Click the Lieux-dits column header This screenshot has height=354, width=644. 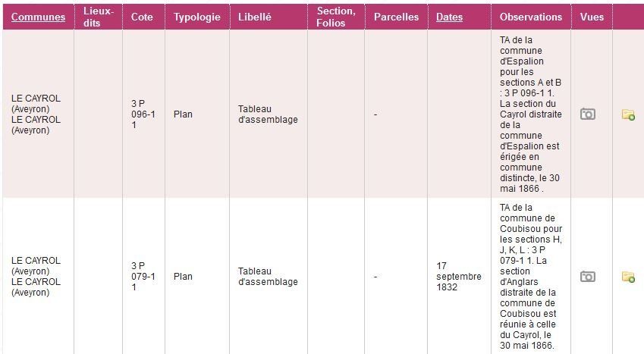click(x=99, y=17)
